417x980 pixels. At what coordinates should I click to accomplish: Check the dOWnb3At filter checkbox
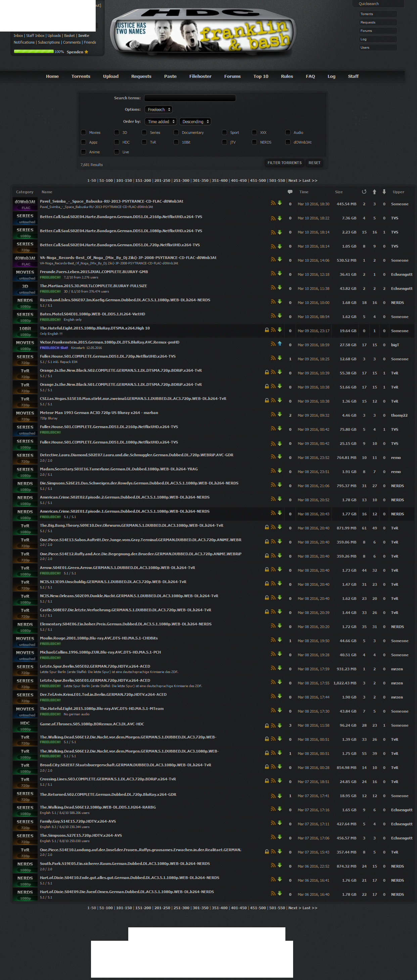click(288, 142)
